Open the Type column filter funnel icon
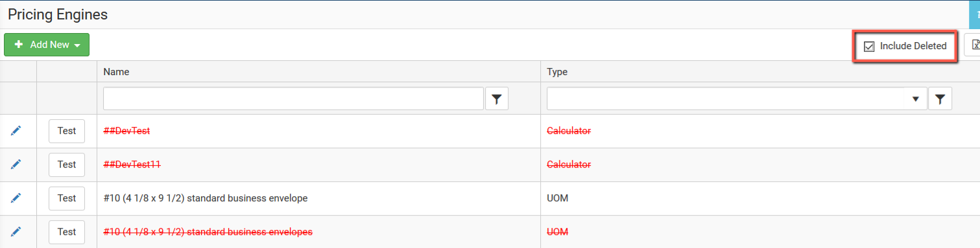This screenshot has width=980, height=248. tap(940, 99)
